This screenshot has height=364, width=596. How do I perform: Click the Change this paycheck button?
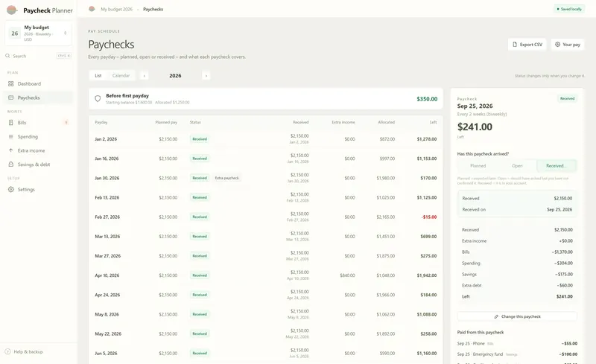pyautogui.click(x=517, y=316)
